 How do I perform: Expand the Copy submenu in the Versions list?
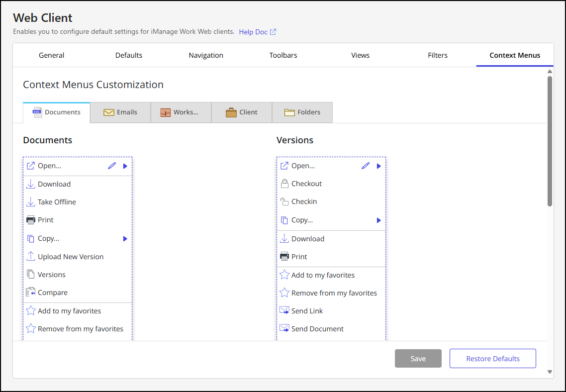click(379, 220)
